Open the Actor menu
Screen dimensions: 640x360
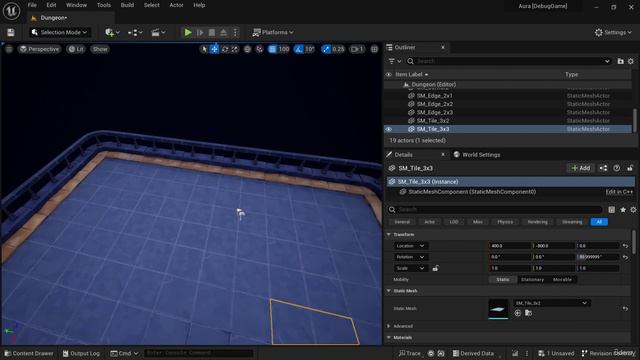coord(176,5)
